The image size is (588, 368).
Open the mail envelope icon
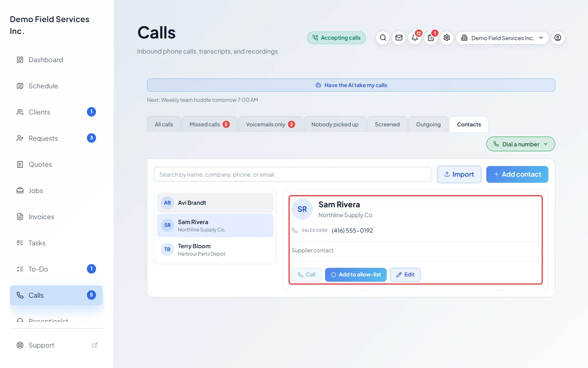(399, 38)
